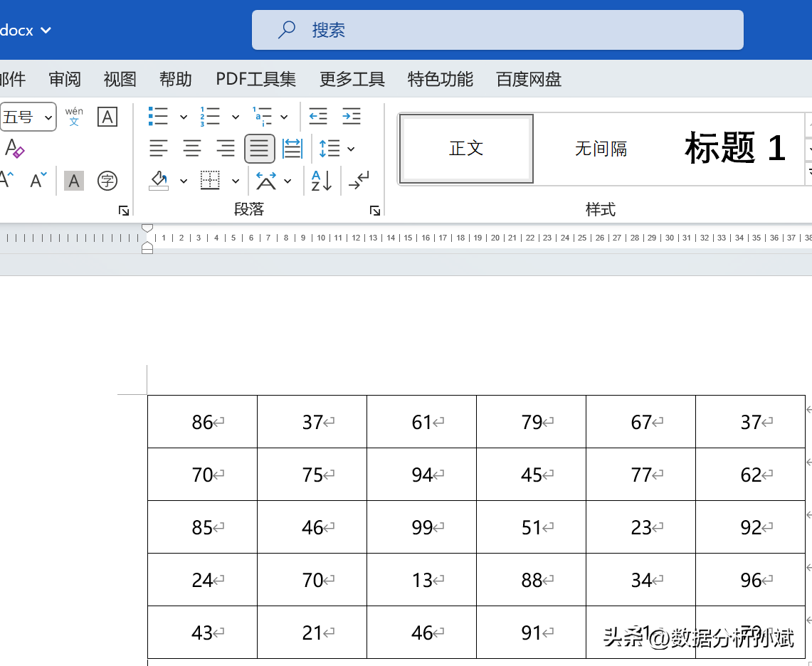Screen dimensions: 812x666
Task: Click the line spacing icon
Action: click(x=329, y=149)
